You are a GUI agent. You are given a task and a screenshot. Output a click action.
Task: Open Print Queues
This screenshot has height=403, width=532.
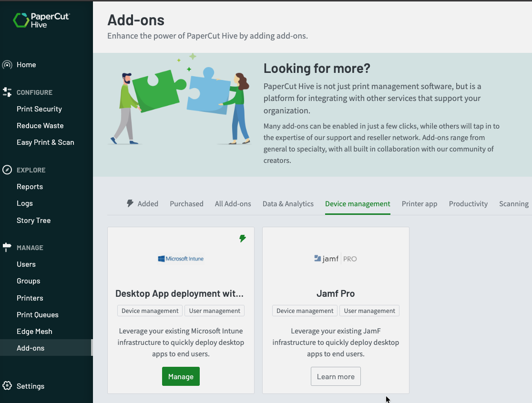(38, 315)
